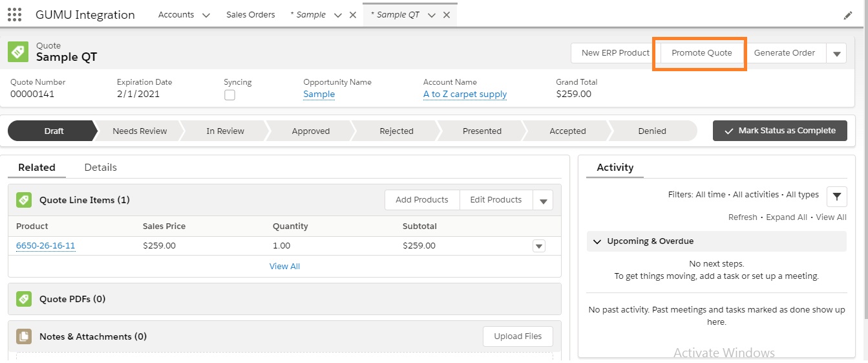Select the Needs Review status stage
Image resolution: width=868 pixels, height=363 pixels.
click(x=140, y=131)
